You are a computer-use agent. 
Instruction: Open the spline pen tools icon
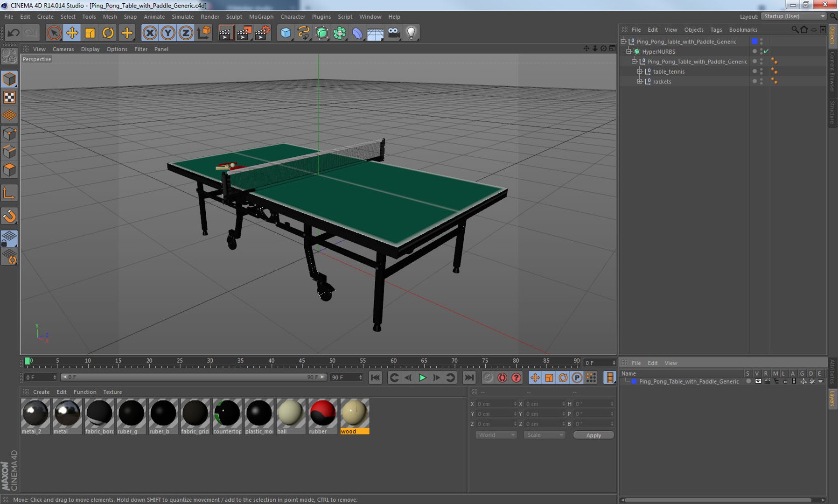coord(303,33)
